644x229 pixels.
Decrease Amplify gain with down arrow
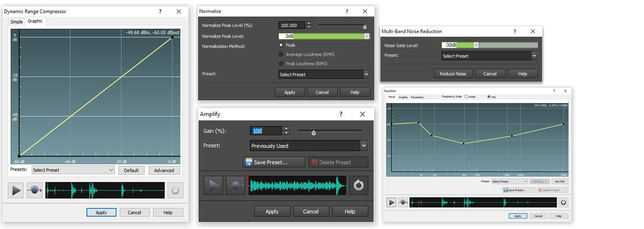pyautogui.click(x=286, y=133)
